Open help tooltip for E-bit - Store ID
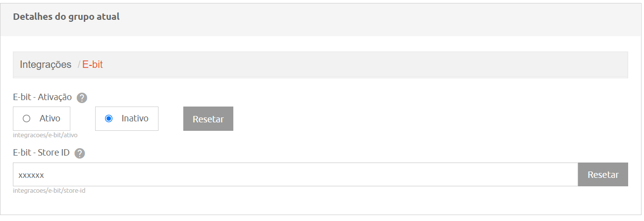 [x=80, y=154]
